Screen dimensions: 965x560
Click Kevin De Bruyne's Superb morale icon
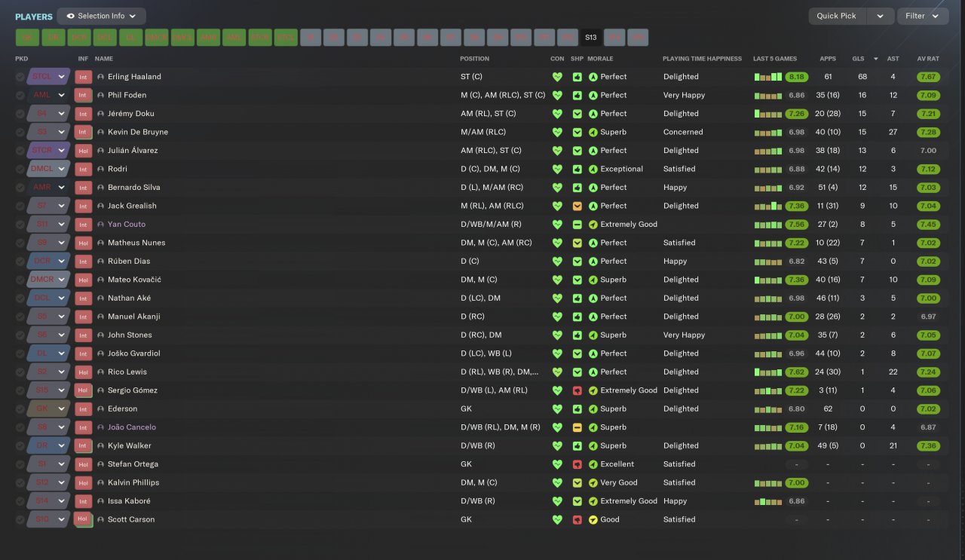point(593,132)
